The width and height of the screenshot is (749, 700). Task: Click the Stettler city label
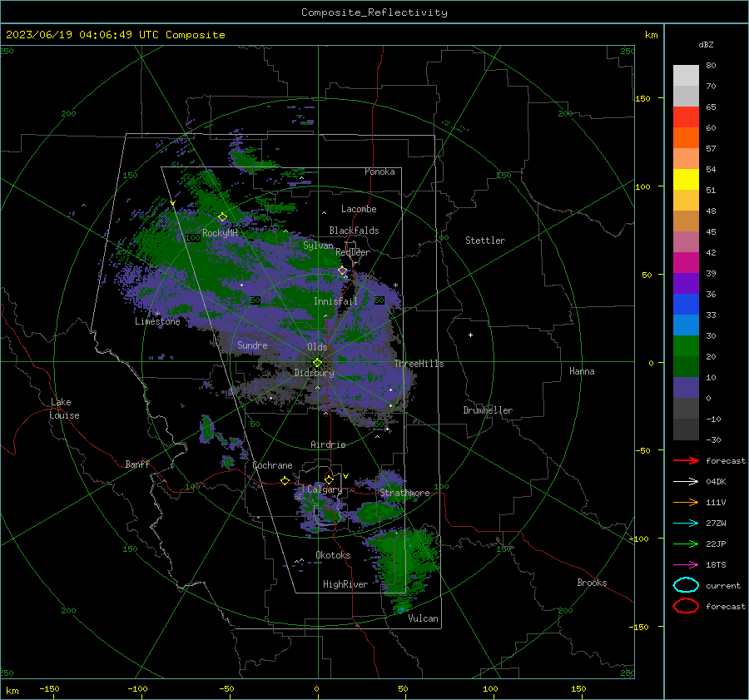[x=485, y=241]
